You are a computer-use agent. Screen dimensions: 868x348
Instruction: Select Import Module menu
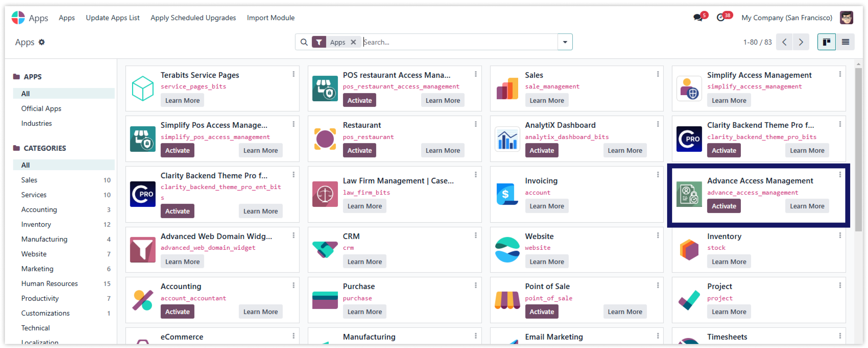[x=271, y=17]
